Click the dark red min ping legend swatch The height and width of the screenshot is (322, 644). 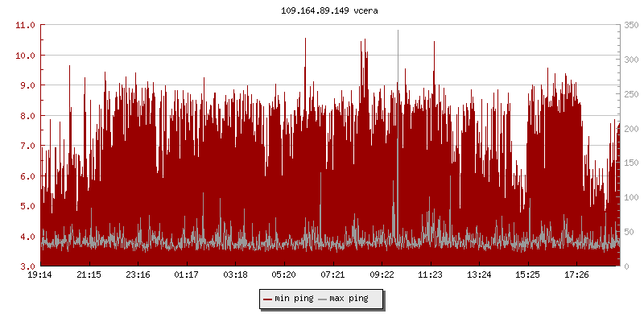tap(268, 299)
